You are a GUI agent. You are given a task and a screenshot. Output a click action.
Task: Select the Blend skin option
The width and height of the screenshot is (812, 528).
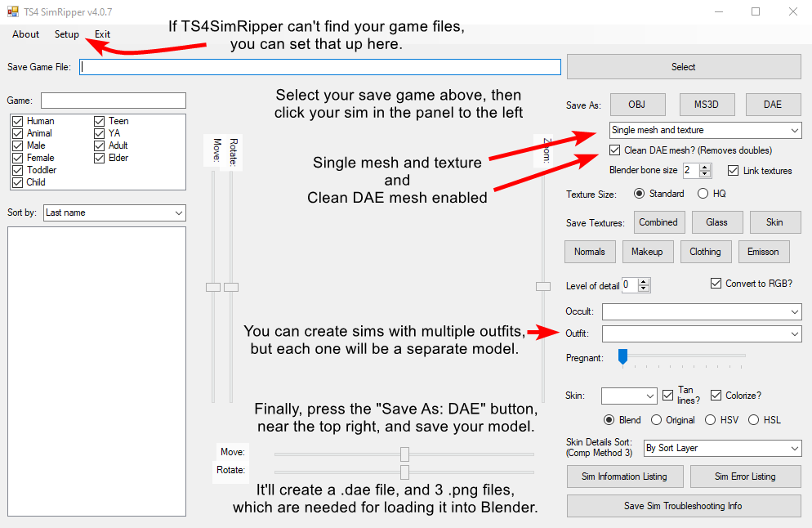point(609,420)
